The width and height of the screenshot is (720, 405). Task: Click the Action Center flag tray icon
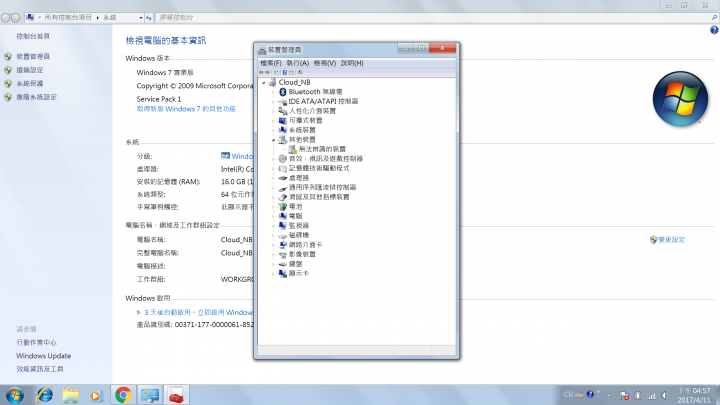624,395
